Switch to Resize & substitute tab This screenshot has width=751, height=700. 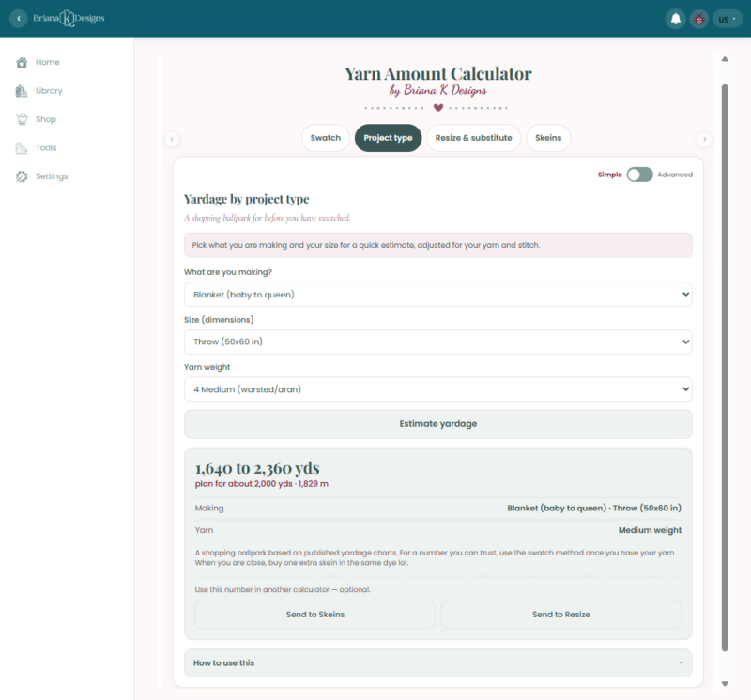(x=473, y=138)
